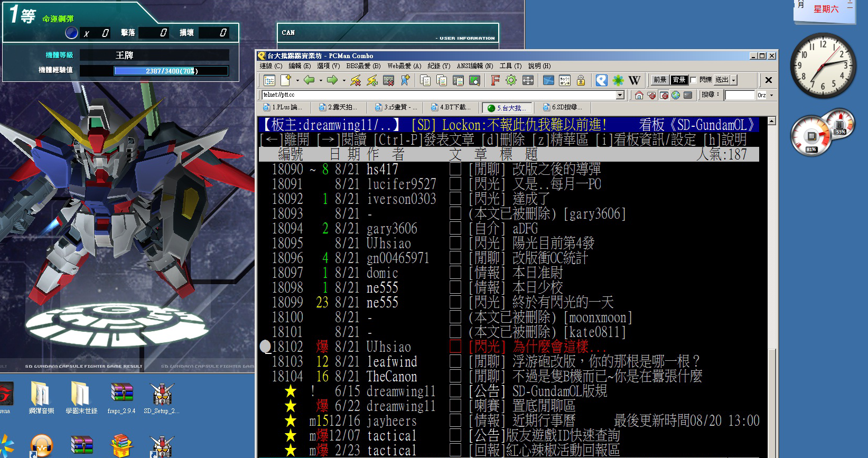Click the padlock icon in the toolbar
The width and height of the screenshot is (868, 458).
[581, 80]
